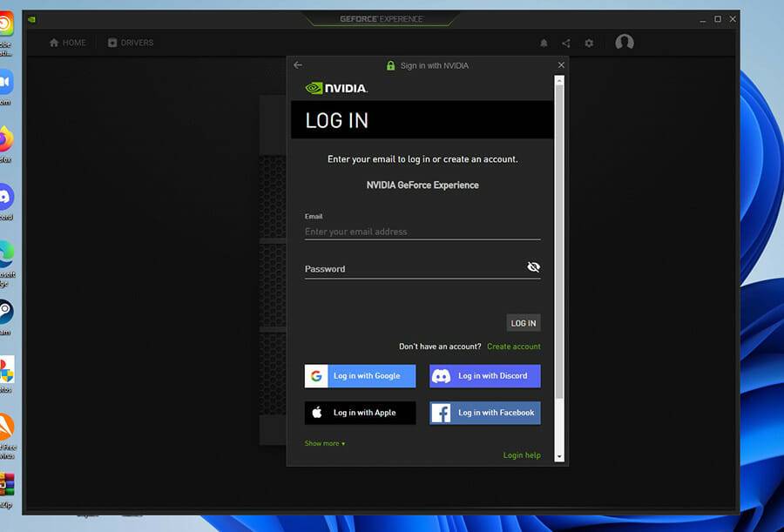Expand the Show more login options
The width and height of the screenshot is (784, 532).
click(324, 443)
